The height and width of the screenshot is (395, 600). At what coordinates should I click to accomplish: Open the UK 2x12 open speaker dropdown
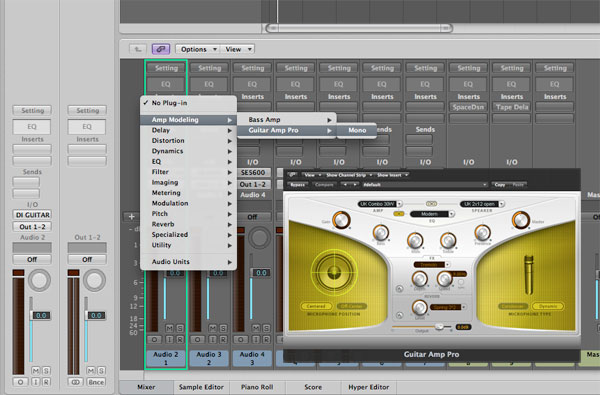pos(482,204)
